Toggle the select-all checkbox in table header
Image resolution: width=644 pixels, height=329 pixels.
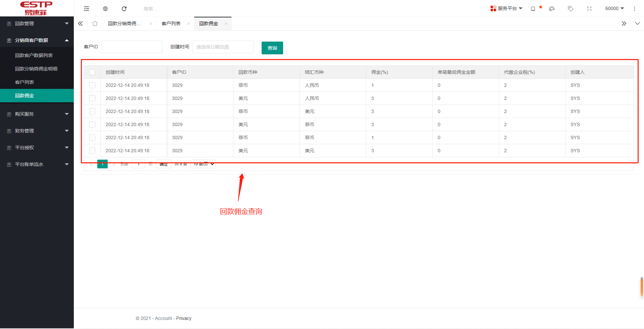[92, 72]
